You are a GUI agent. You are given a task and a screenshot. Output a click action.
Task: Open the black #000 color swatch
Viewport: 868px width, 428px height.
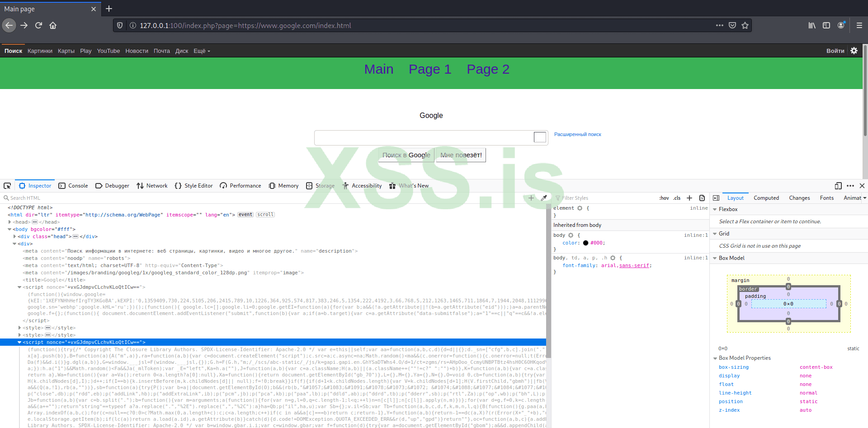pos(586,243)
